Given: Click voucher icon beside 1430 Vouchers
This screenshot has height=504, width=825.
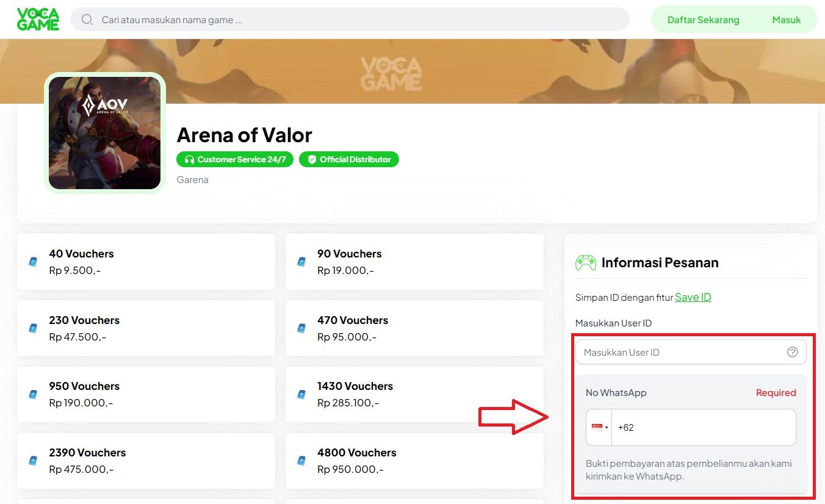Looking at the screenshot, I should [x=301, y=394].
